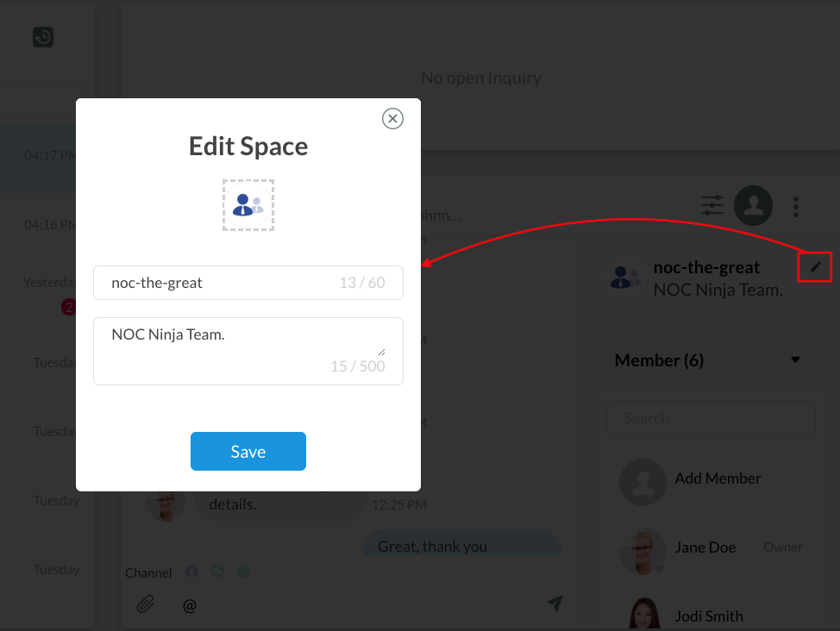Click the paperclip attachment icon

point(146,604)
